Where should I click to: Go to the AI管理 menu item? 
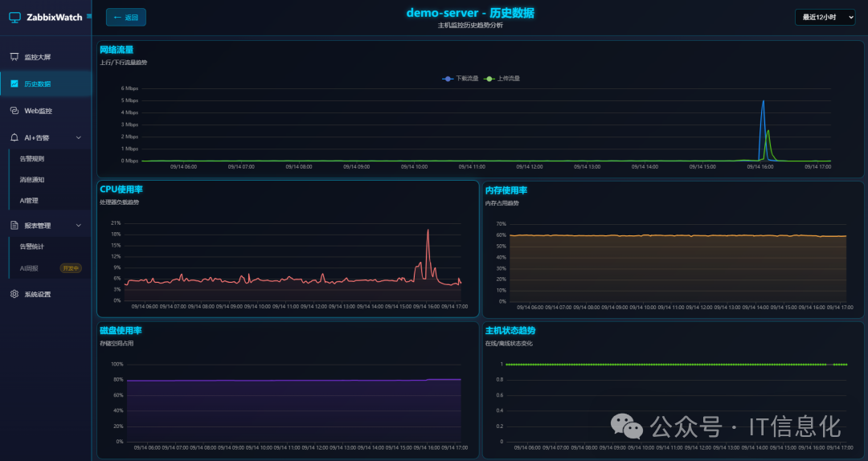tap(29, 201)
